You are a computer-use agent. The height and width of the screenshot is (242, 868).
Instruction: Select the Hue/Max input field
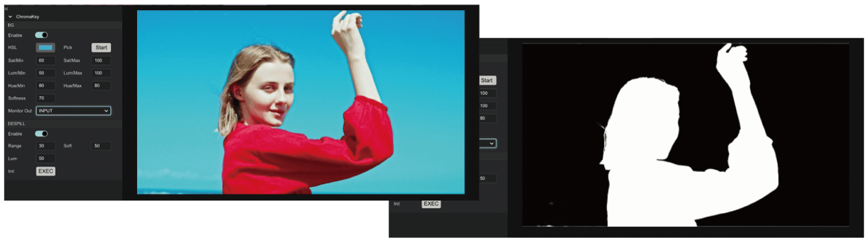101,86
